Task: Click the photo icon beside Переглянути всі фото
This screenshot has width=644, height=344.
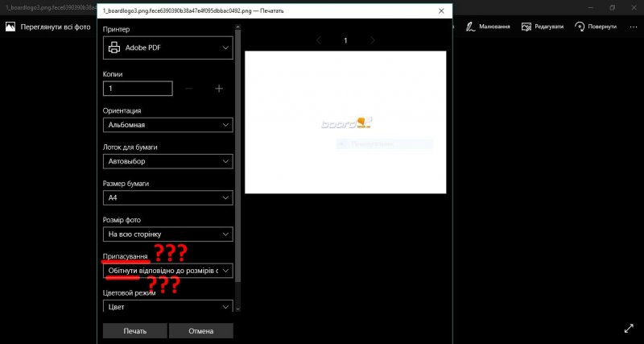Action: coord(10,27)
